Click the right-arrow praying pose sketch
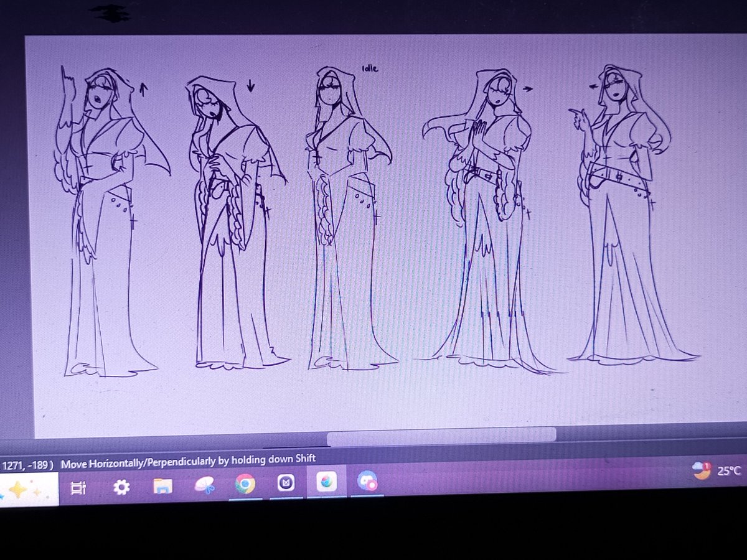 [x=489, y=221]
